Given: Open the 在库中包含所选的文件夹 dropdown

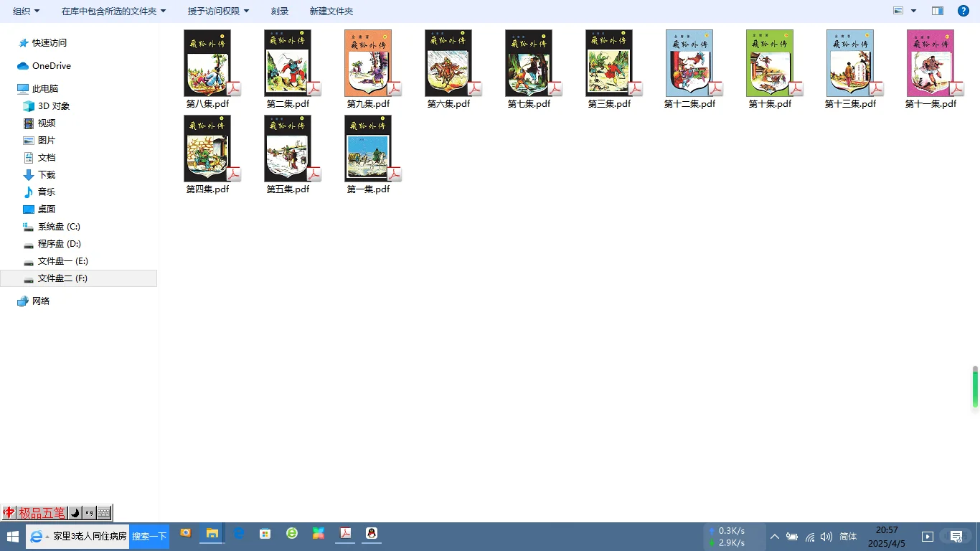Looking at the screenshot, I should (x=113, y=11).
